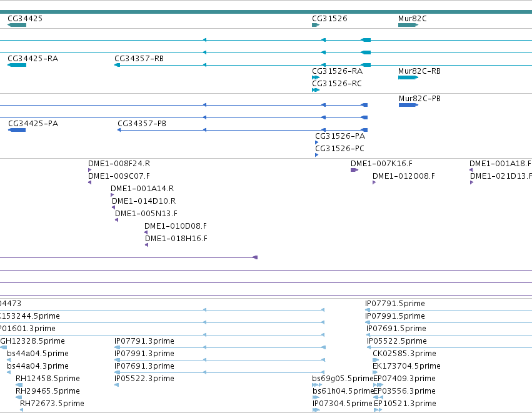Select the IP05522.5prime EST label

[x=397, y=341]
